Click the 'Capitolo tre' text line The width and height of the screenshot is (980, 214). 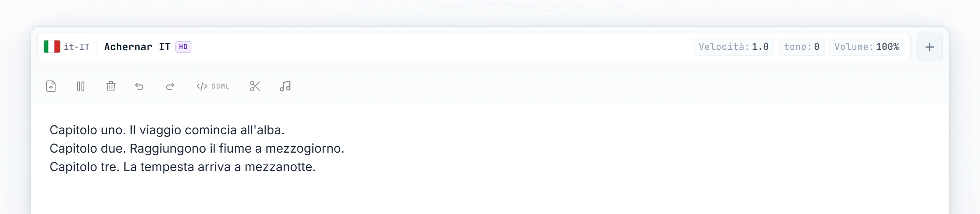[x=183, y=167]
